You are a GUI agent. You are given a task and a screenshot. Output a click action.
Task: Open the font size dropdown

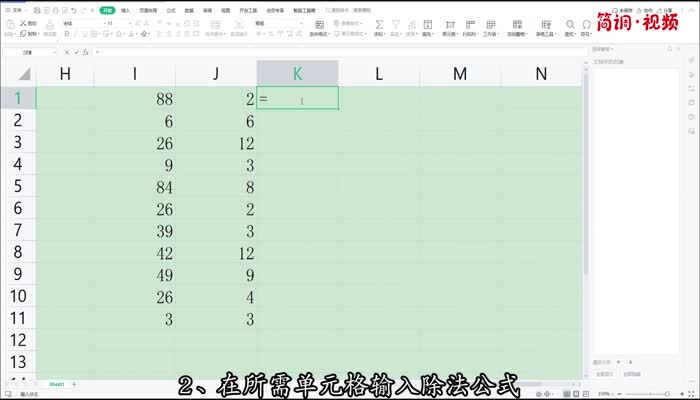click(129, 22)
